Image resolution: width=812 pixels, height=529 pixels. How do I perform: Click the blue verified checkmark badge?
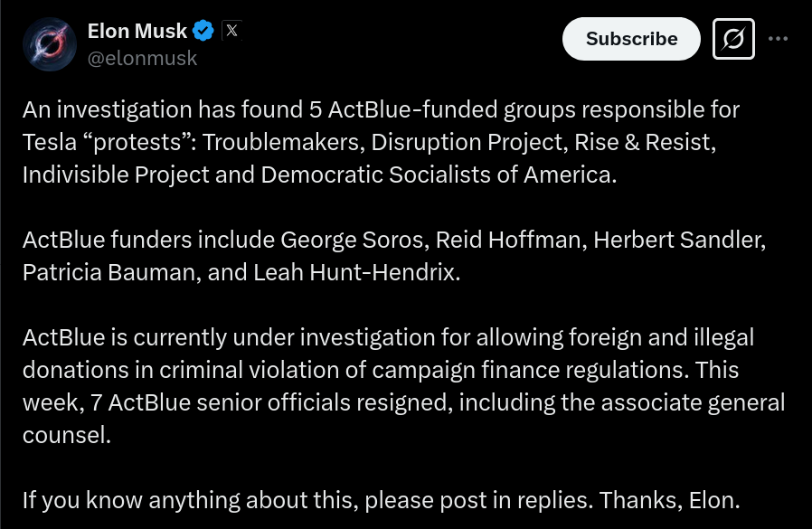[203, 31]
